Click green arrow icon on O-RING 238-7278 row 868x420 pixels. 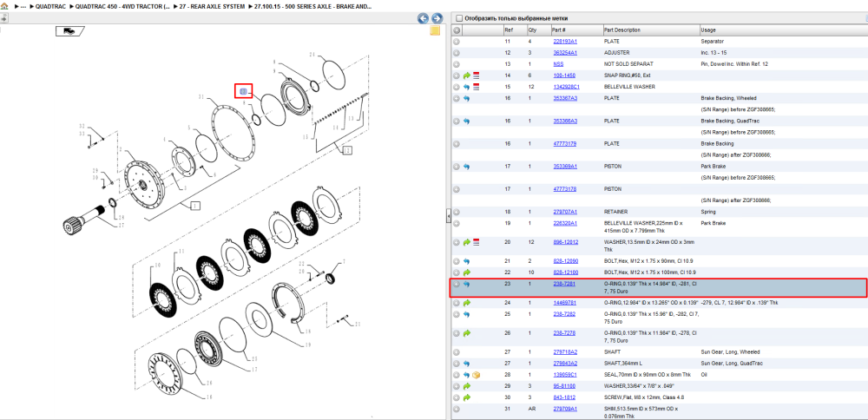[467, 333]
